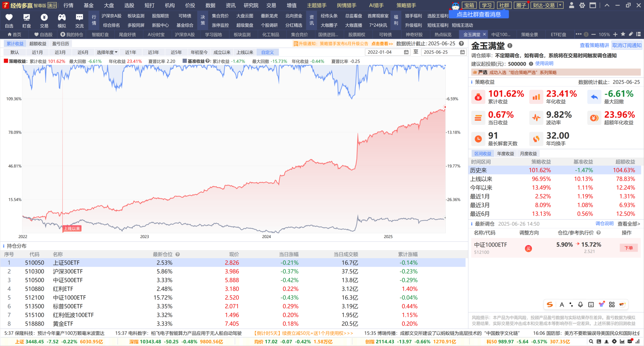Click 下单 for 中证1000ETF
644x346 pixels.
[629, 248]
